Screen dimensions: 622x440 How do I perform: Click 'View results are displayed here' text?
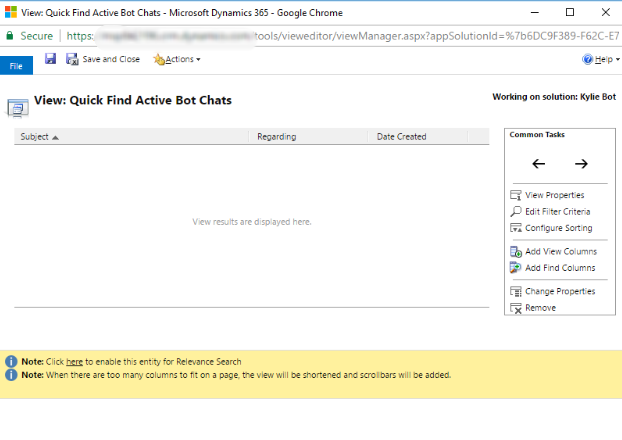[x=252, y=222]
